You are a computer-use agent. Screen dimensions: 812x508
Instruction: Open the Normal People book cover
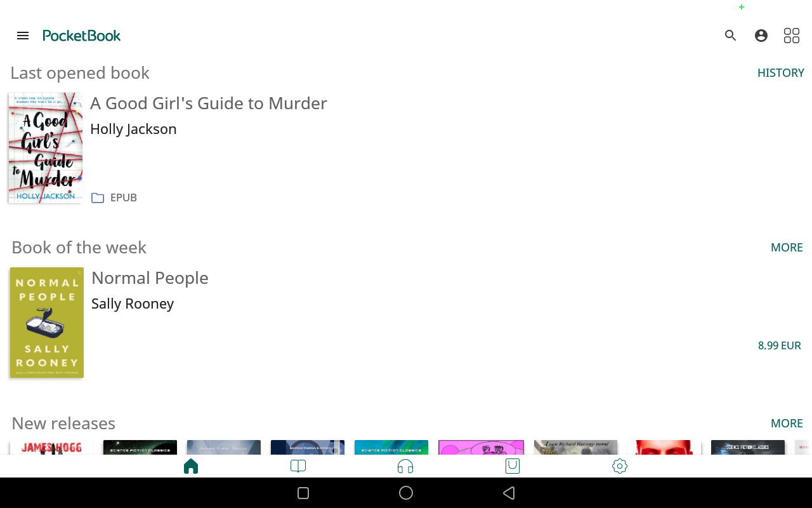pyautogui.click(x=47, y=323)
